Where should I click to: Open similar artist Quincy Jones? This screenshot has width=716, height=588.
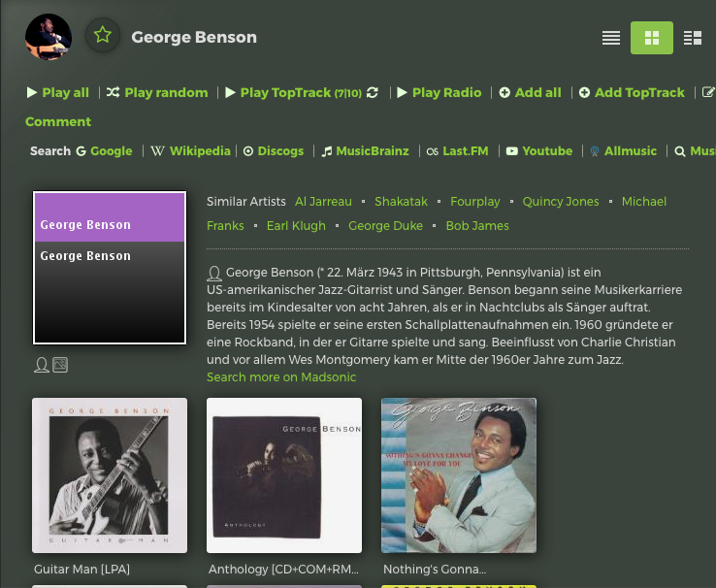pyautogui.click(x=561, y=201)
